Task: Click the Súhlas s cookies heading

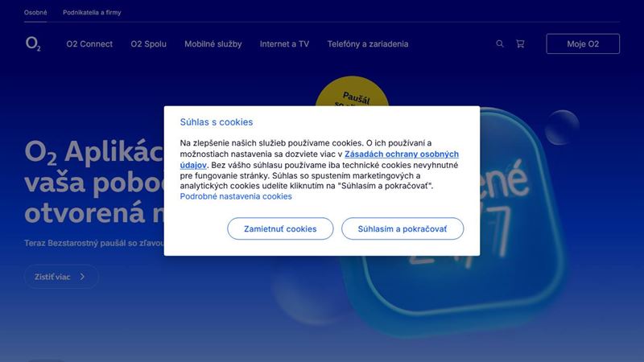Action: tap(216, 122)
